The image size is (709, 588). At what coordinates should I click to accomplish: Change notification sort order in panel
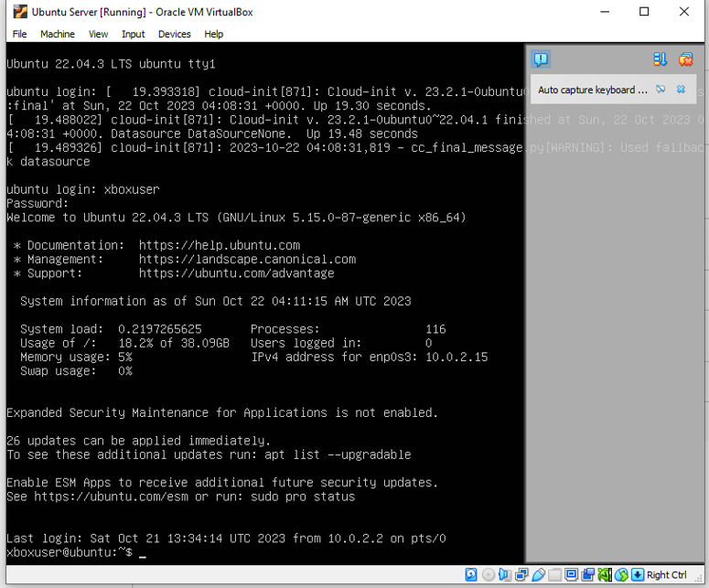coord(660,59)
